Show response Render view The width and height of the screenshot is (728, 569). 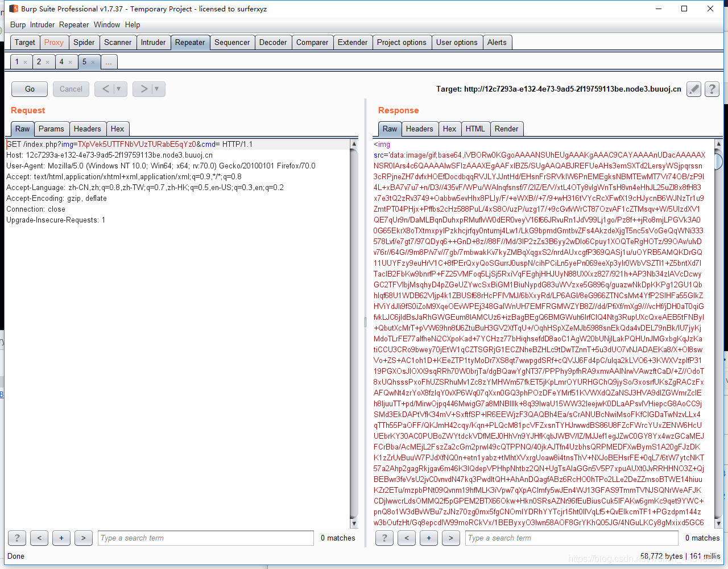(x=507, y=129)
